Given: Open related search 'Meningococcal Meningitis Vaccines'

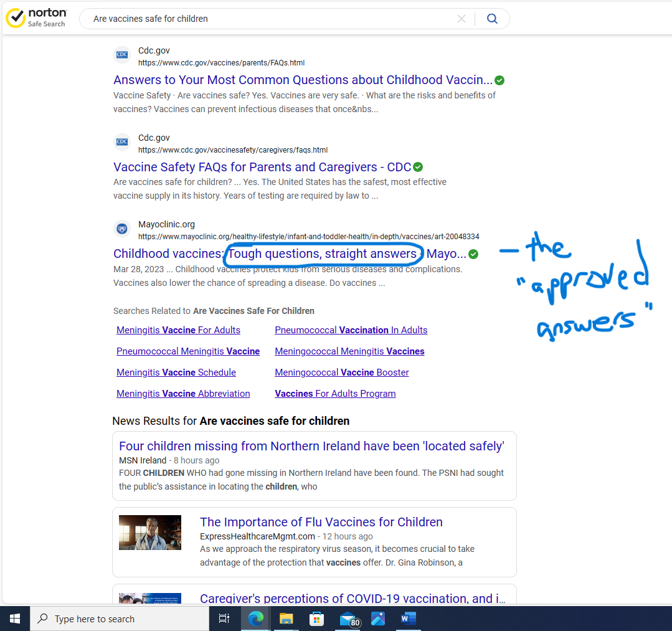Looking at the screenshot, I should point(350,351).
